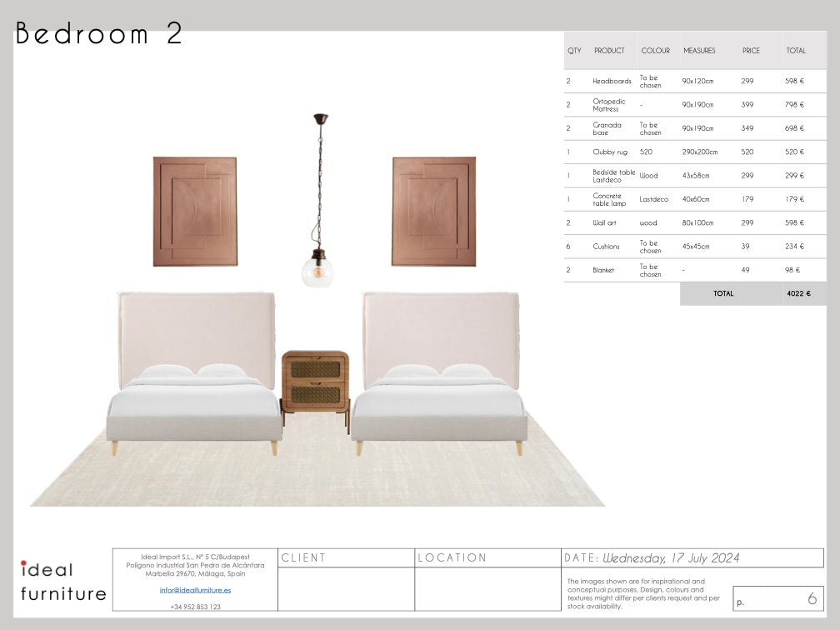Select quantity '6' in Cushions row
Screen dimensions: 840x630
(x=567, y=247)
